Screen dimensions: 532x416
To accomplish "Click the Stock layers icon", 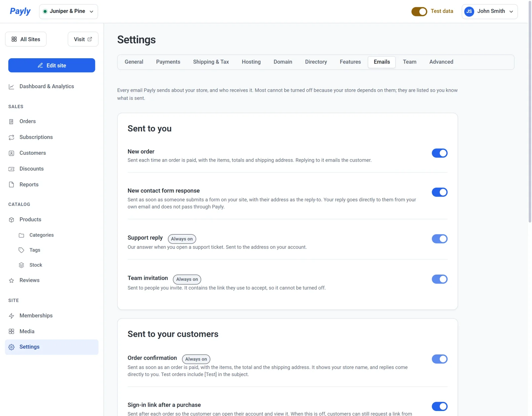I will (21, 265).
